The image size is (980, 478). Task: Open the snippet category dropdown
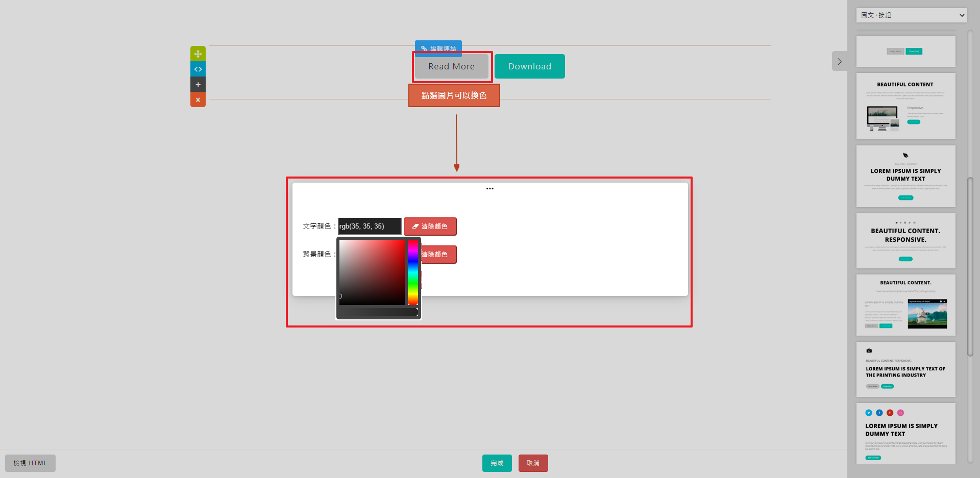tap(911, 15)
